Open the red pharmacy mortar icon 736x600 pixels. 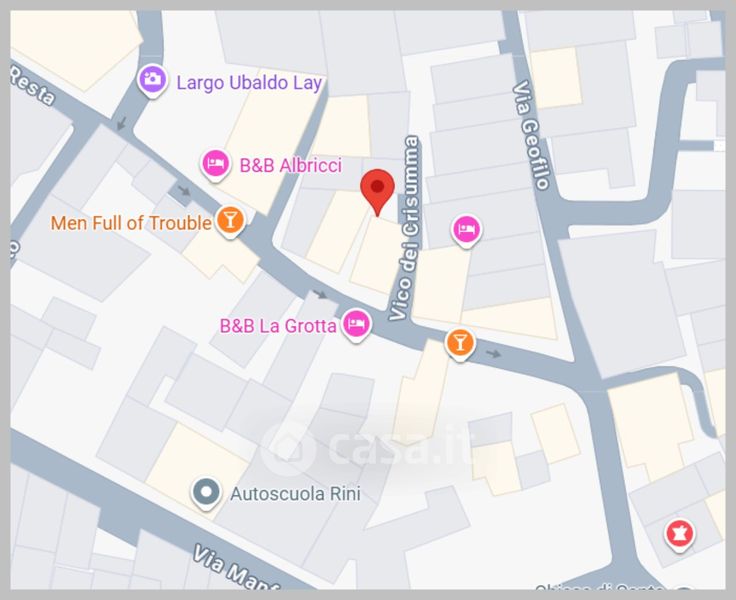pos(679,536)
